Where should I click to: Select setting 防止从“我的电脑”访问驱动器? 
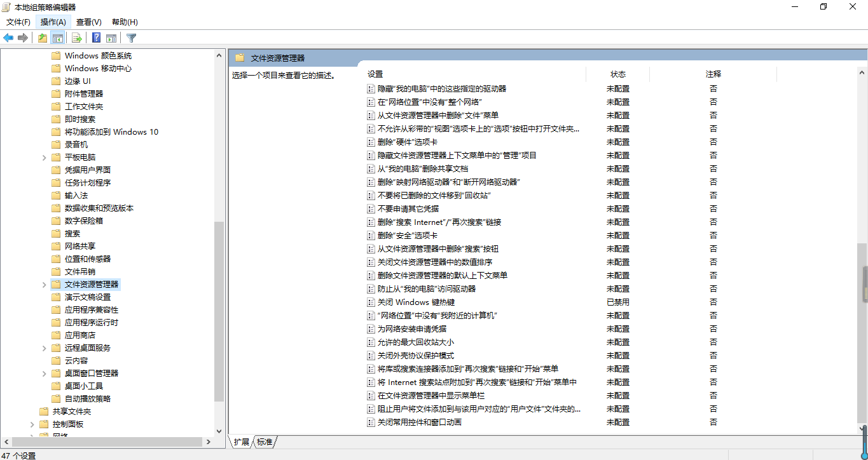point(427,289)
